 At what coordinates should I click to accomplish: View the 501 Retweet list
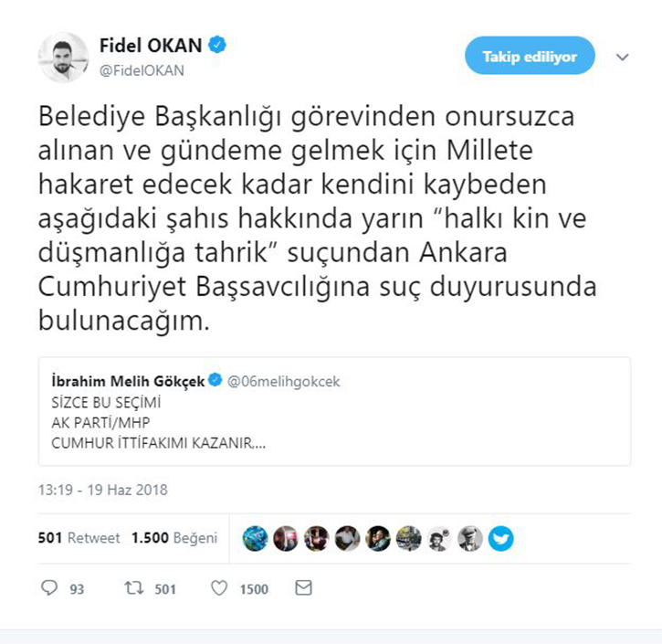pos(79,538)
